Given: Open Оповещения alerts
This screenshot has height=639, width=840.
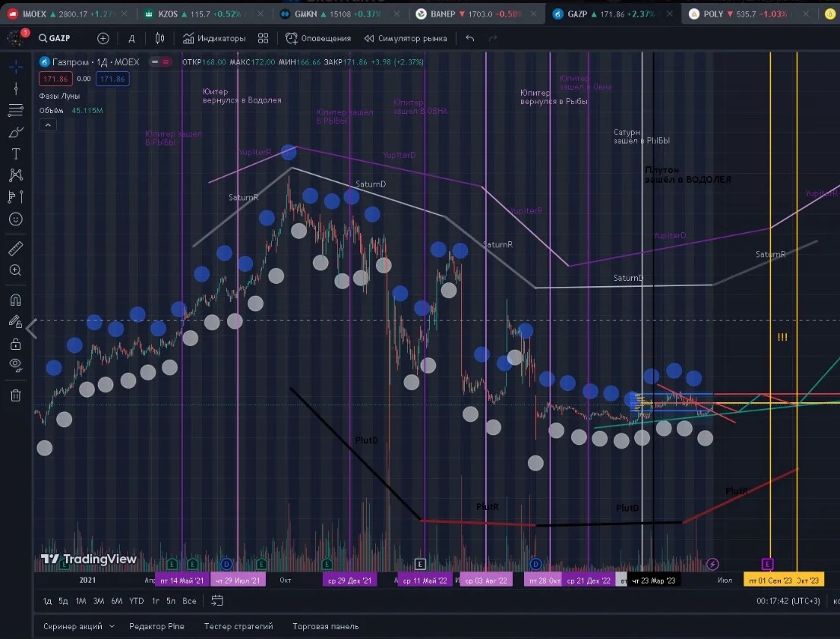Looking at the screenshot, I should click(x=318, y=38).
